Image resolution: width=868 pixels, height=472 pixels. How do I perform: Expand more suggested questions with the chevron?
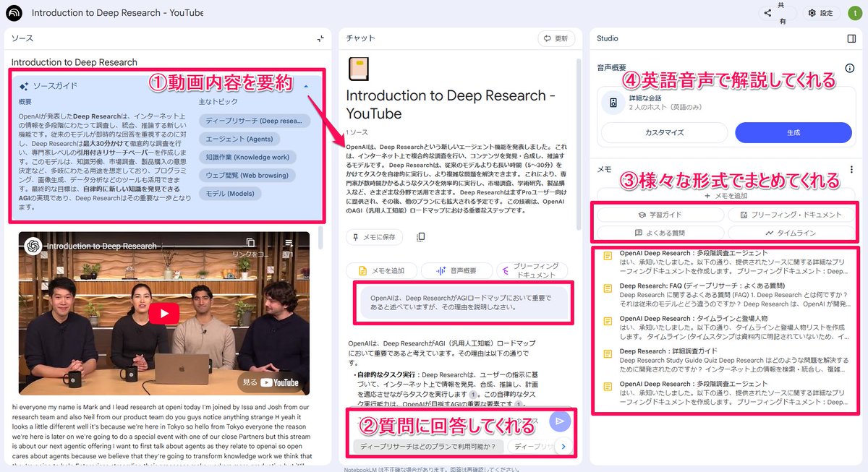(x=563, y=447)
